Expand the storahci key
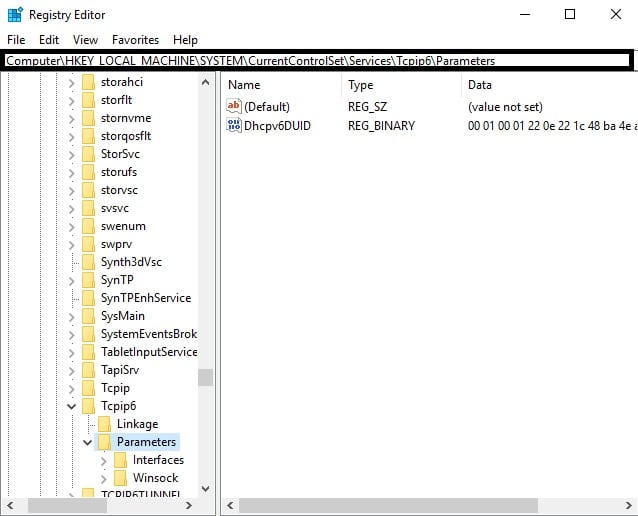638x516 pixels. [x=72, y=83]
